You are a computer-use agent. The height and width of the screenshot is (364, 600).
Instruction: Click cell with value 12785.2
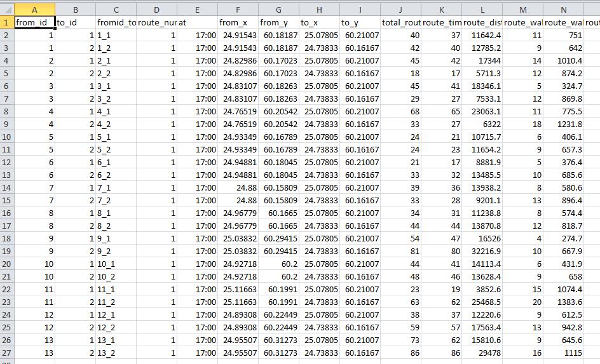click(x=482, y=48)
